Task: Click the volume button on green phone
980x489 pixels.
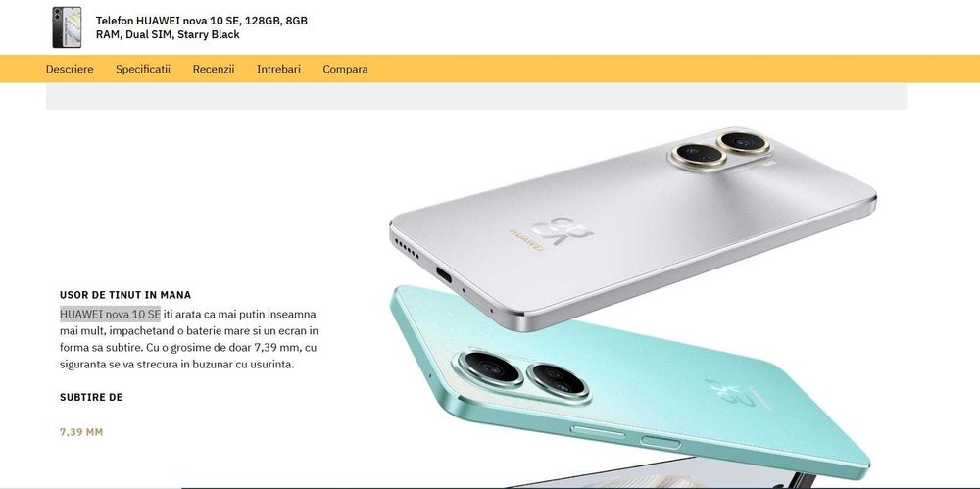Action: click(x=598, y=431)
